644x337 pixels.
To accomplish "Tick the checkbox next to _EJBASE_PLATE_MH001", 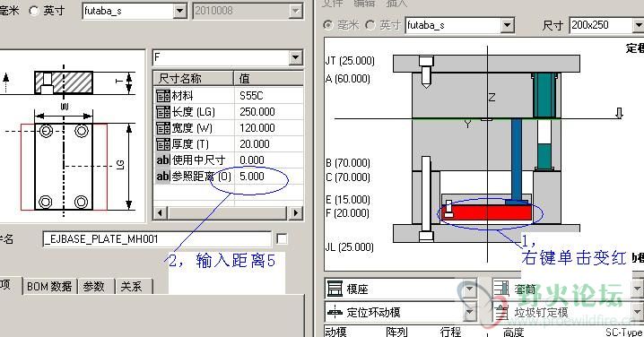I will (282, 239).
